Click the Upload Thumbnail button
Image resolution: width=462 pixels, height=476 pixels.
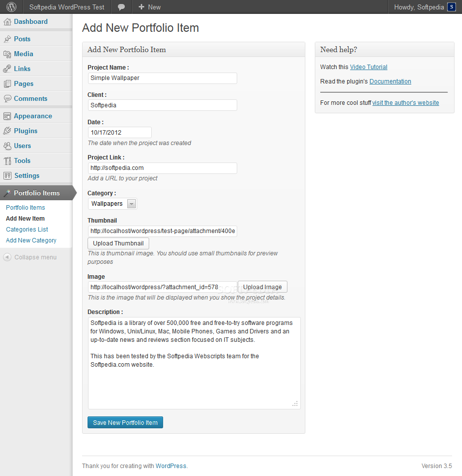(x=118, y=243)
